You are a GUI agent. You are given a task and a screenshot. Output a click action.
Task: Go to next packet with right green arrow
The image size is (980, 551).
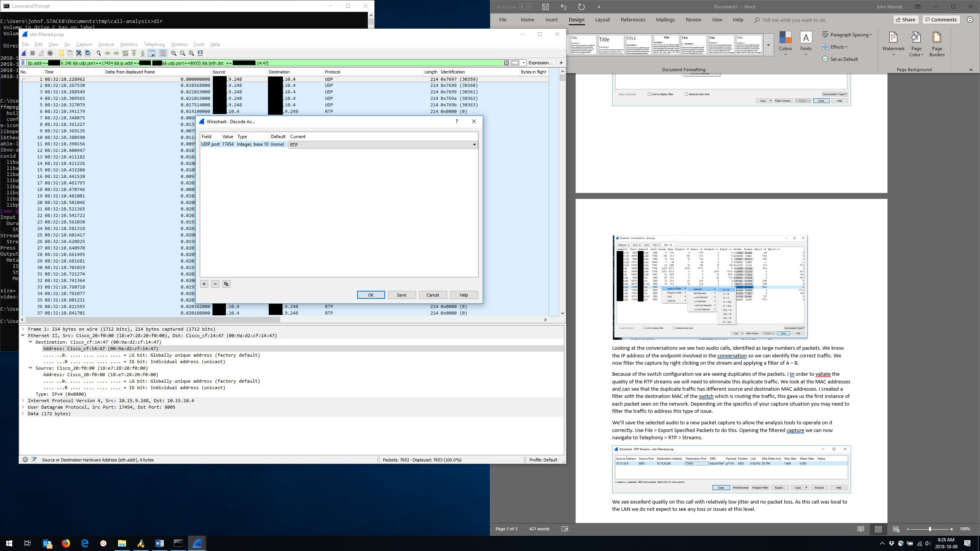pyautogui.click(x=116, y=53)
